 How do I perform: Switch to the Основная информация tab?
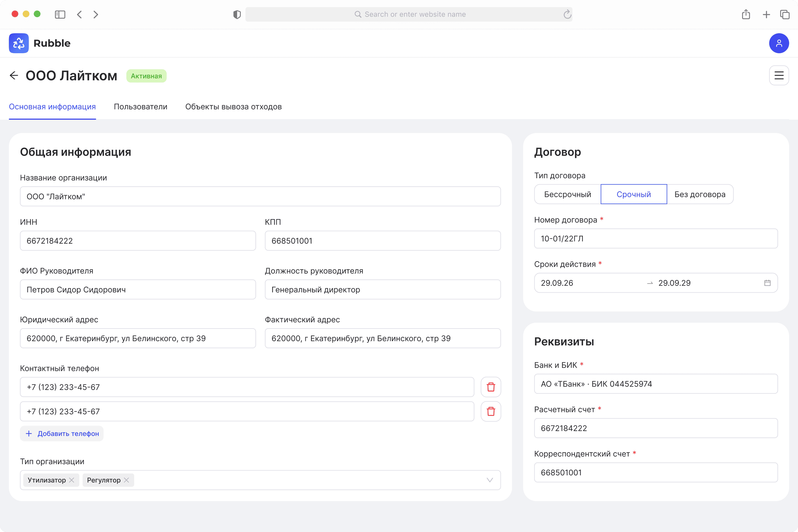[x=52, y=107]
